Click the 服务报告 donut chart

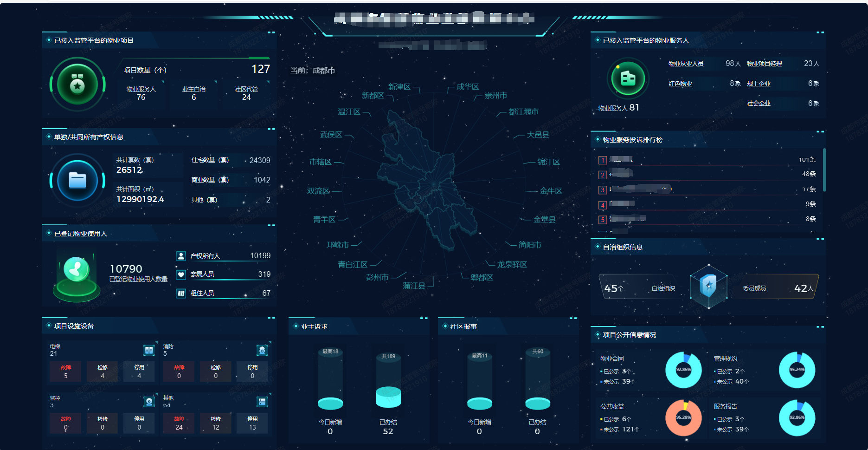pyautogui.click(x=797, y=417)
